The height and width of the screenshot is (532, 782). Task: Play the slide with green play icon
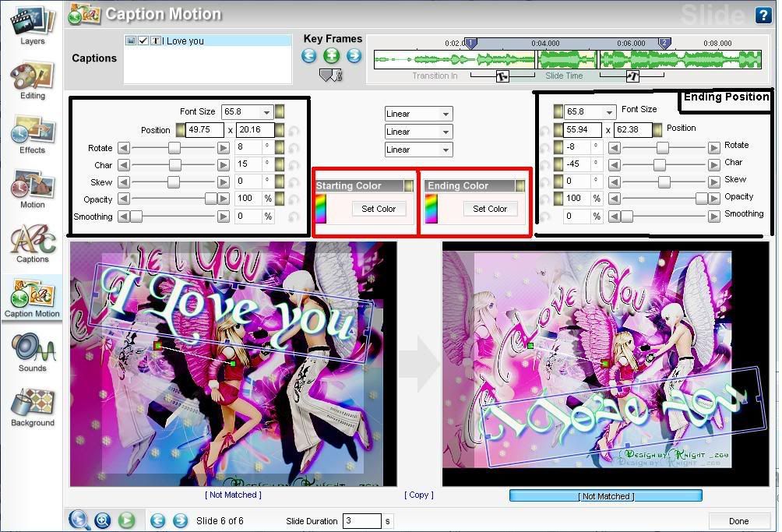(127, 520)
